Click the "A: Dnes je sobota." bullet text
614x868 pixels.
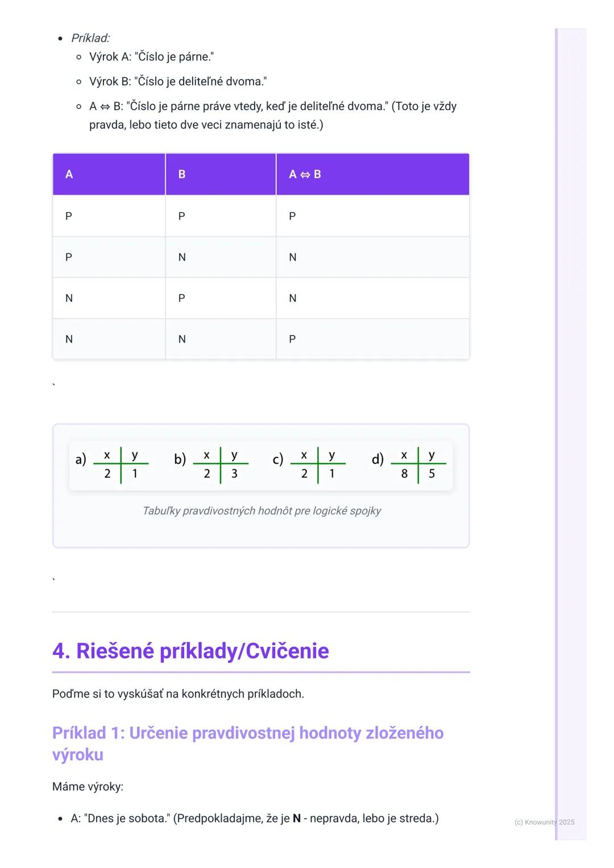[121, 819]
